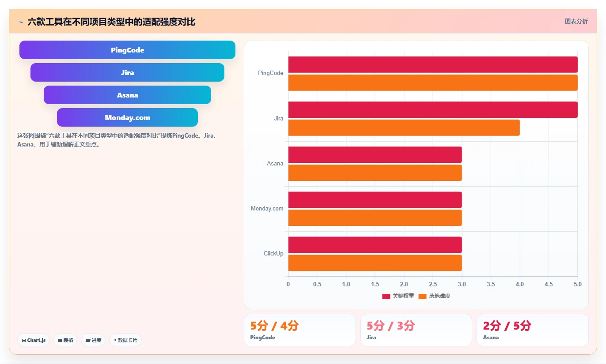Image resolution: width=606 pixels, height=364 pixels.
Task: Click the chart icon before the title
Action: tap(21, 22)
